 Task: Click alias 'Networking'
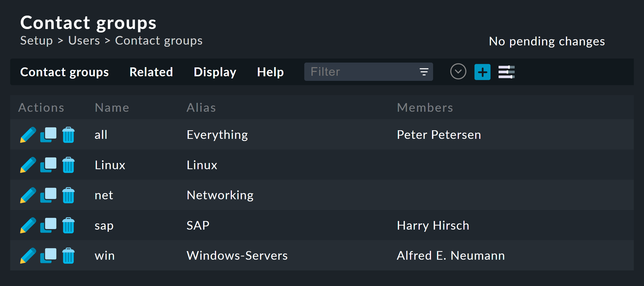click(220, 196)
